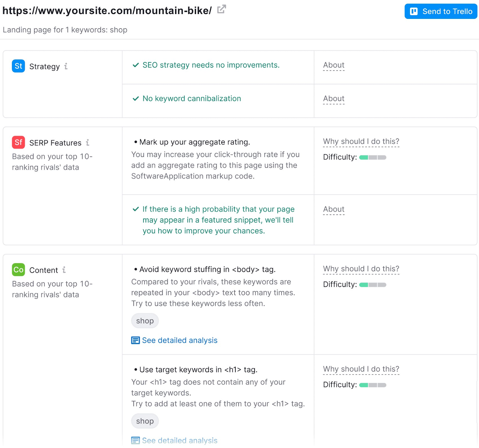Click the Difficulty progress bar for aggregate rating

[372, 157]
